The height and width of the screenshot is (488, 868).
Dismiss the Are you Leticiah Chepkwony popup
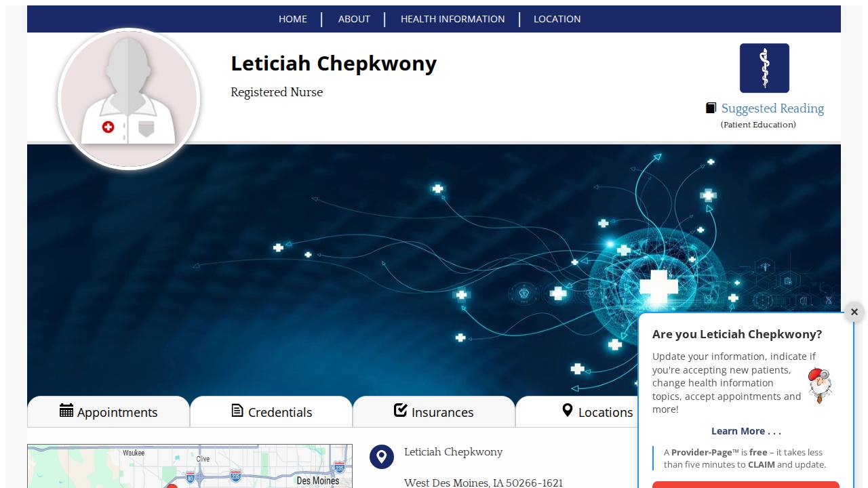pos(854,312)
